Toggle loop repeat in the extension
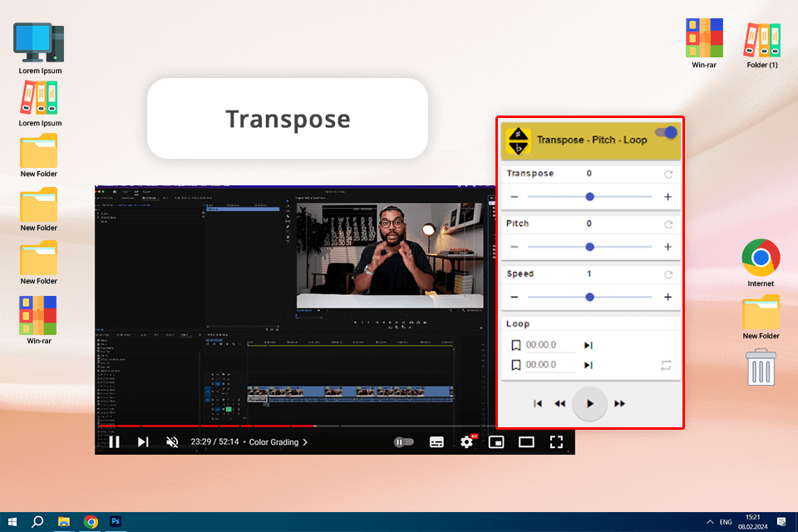Viewport: 798px width, 532px height. [666, 365]
